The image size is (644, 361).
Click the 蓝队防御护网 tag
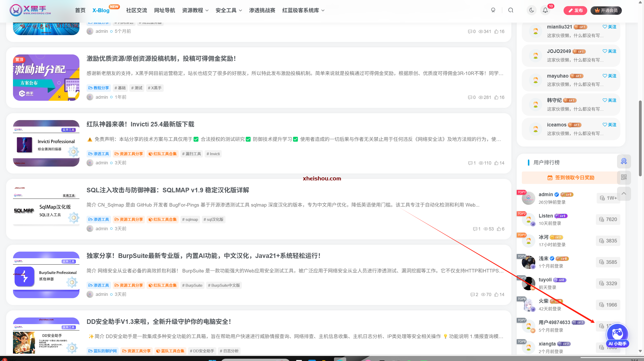[x=103, y=351]
